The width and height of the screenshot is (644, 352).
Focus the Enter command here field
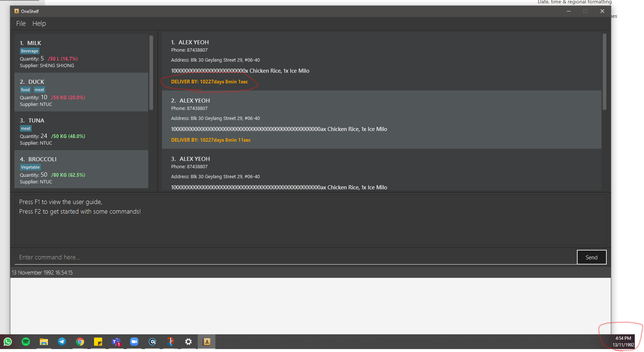click(x=295, y=257)
